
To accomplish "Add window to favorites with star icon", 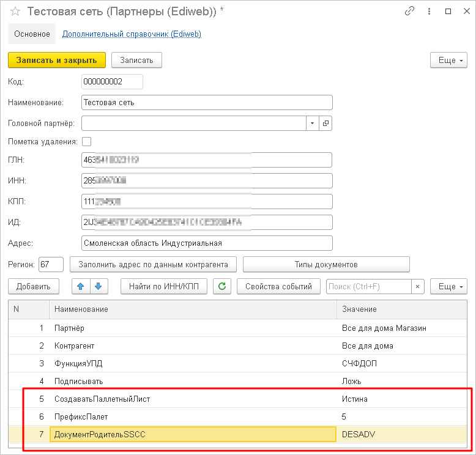I will tap(15, 12).
